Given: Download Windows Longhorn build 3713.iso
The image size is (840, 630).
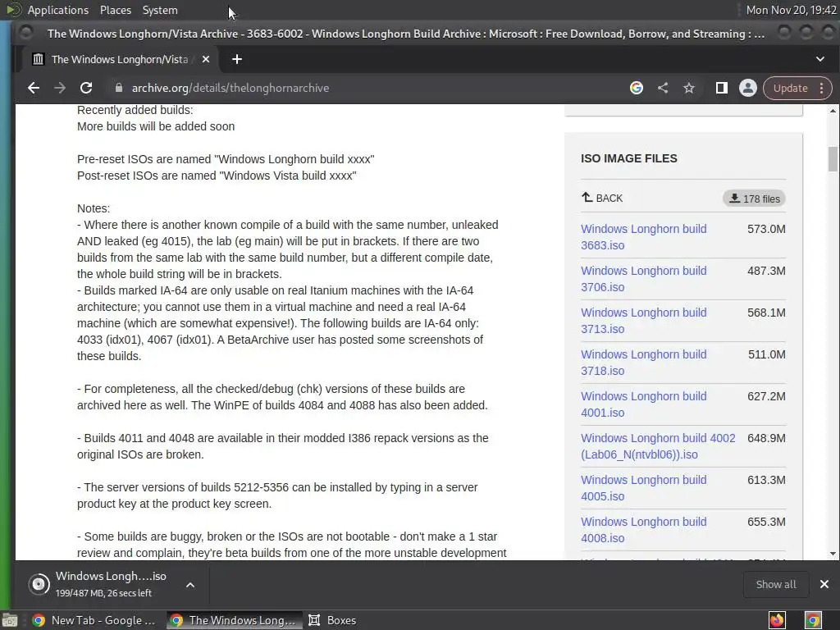Looking at the screenshot, I should [x=643, y=321].
